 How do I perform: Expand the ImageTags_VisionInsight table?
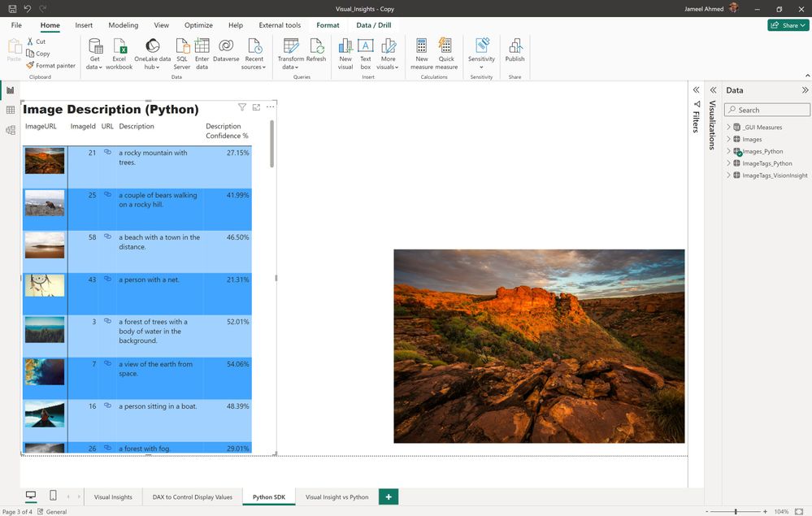728,176
